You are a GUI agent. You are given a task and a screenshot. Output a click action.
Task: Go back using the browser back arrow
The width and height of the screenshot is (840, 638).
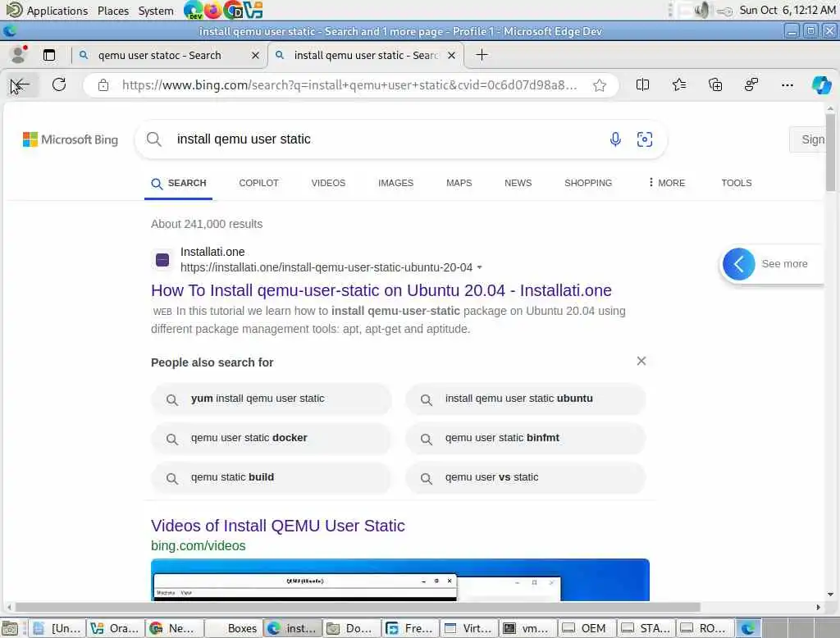[21, 84]
